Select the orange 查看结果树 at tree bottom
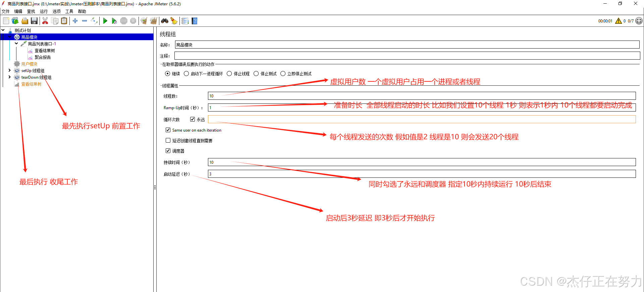644x292 pixels. [x=31, y=84]
